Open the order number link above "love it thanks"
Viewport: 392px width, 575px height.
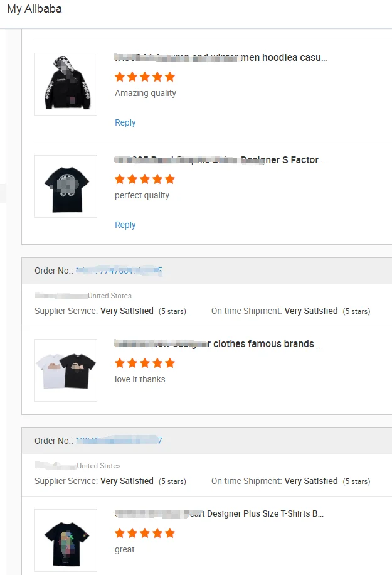pos(119,271)
